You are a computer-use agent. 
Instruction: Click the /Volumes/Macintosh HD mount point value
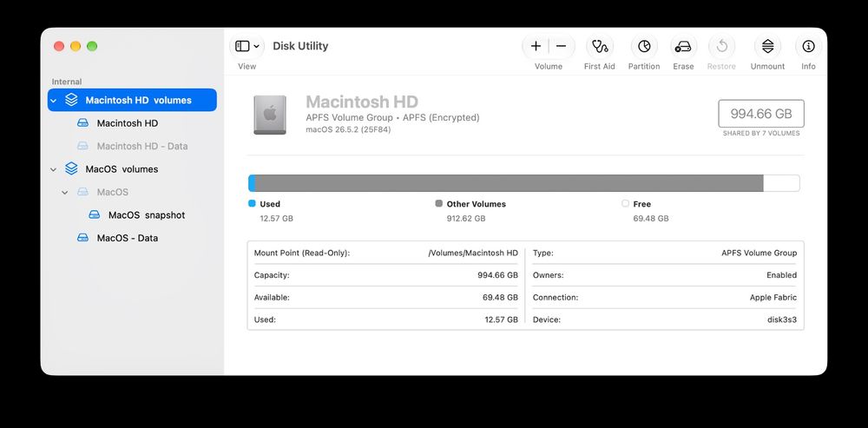point(473,253)
